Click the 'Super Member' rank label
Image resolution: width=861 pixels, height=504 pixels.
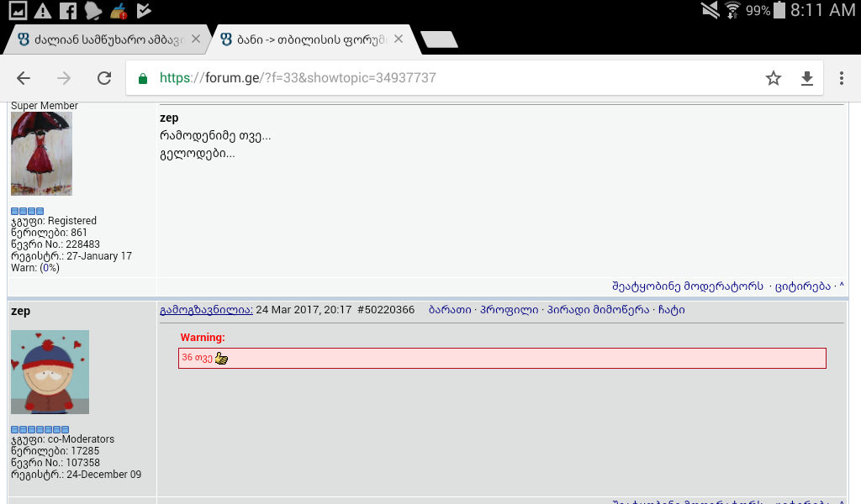click(x=45, y=106)
